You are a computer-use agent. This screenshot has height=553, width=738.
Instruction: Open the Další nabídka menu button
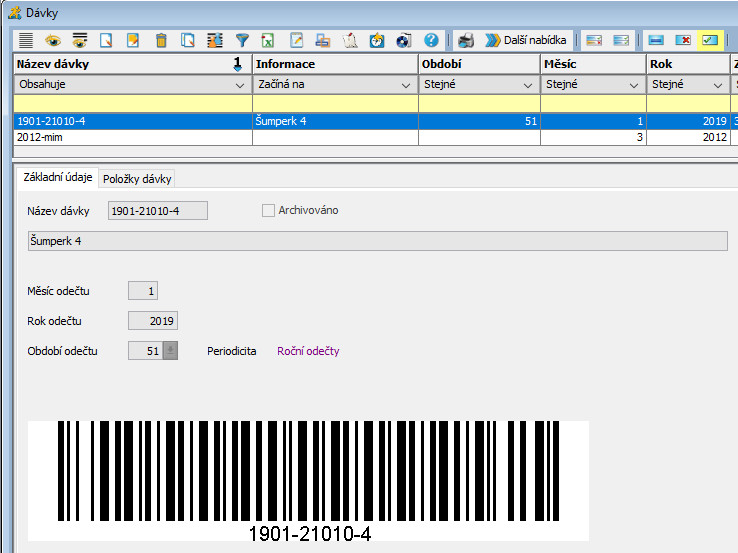click(x=527, y=41)
